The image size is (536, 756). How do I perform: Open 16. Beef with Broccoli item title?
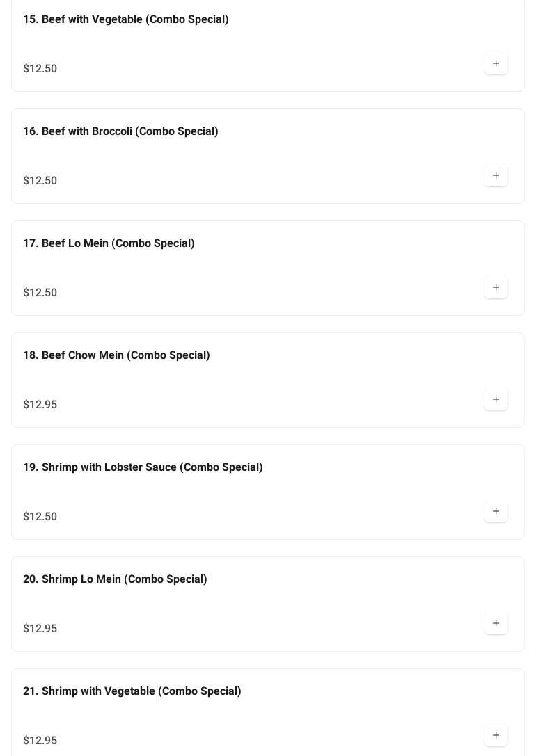[120, 131]
